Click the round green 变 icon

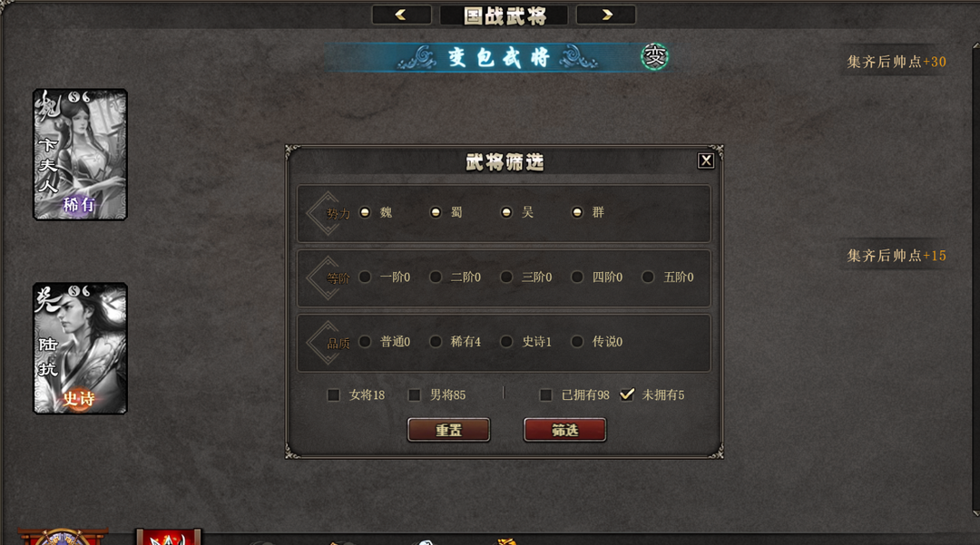(x=655, y=57)
